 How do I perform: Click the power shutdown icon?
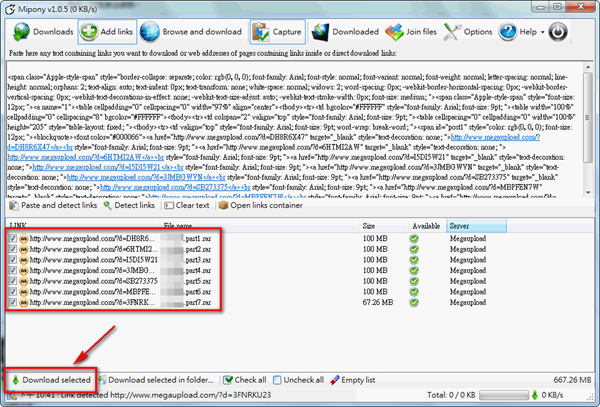[x=558, y=32]
